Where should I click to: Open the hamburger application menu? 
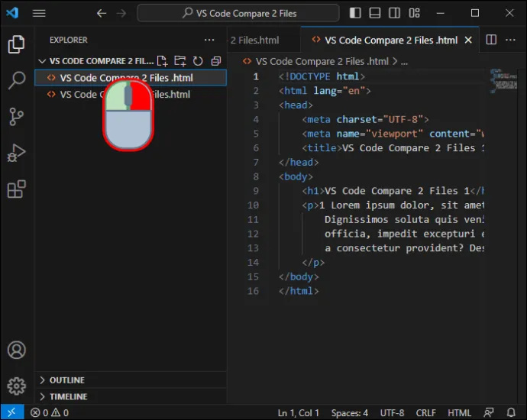pyautogui.click(x=39, y=13)
